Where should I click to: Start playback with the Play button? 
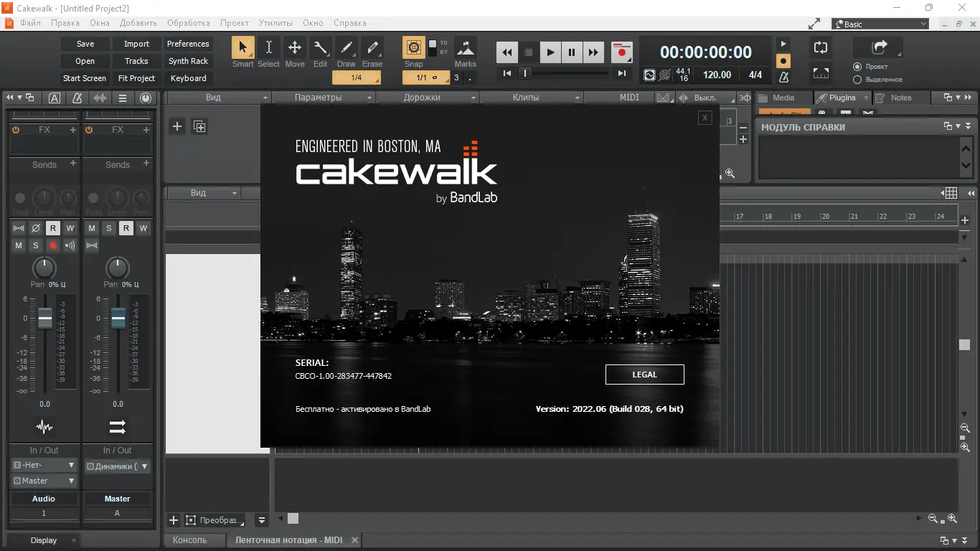(550, 52)
